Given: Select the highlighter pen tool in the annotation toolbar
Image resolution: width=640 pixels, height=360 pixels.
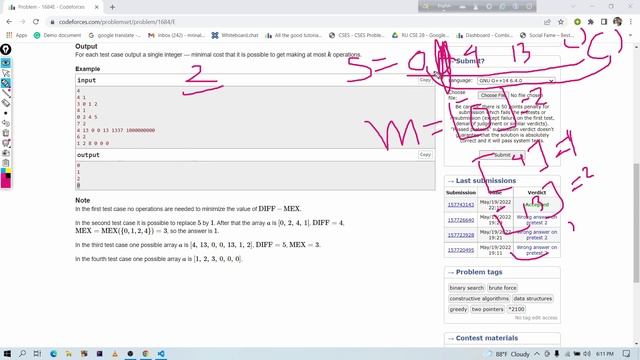Looking at the screenshot, I should click(6, 83).
